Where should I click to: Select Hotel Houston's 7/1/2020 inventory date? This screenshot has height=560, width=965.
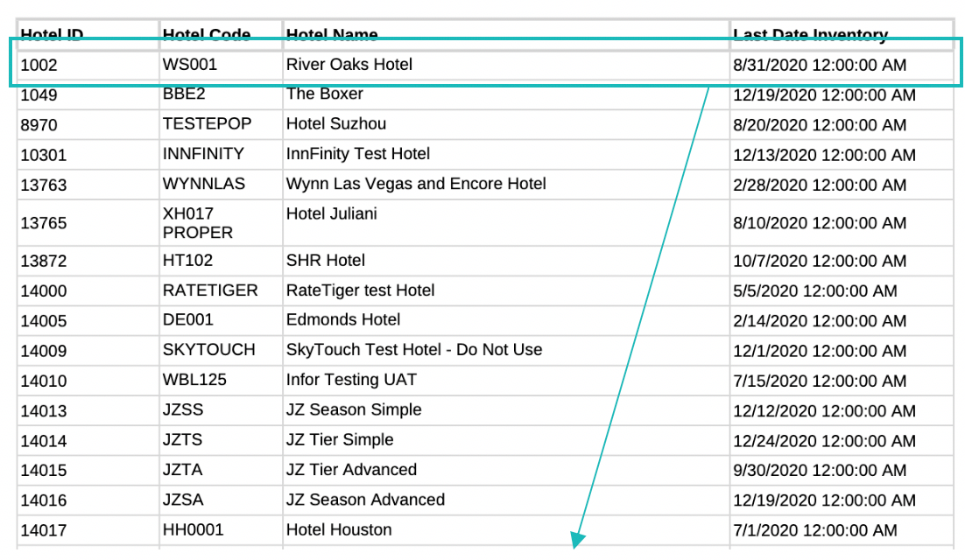(x=814, y=530)
